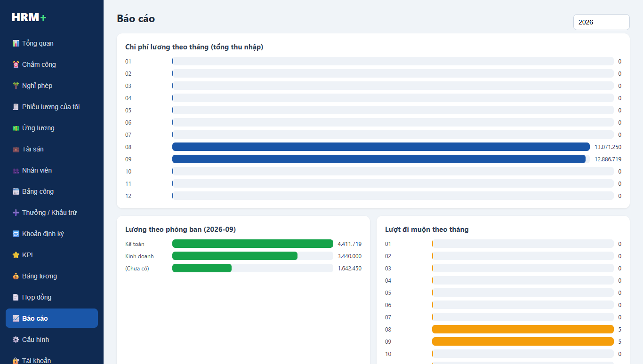Click the month 09 late arrivals bar
Screen dimensions: 643x364
click(x=523, y=341)
